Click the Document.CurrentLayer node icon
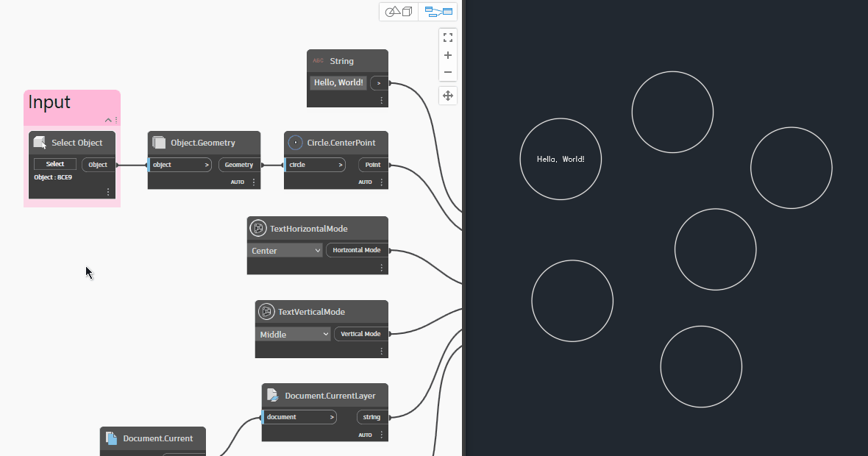The image size is (868, 456). tap(273, 396)
